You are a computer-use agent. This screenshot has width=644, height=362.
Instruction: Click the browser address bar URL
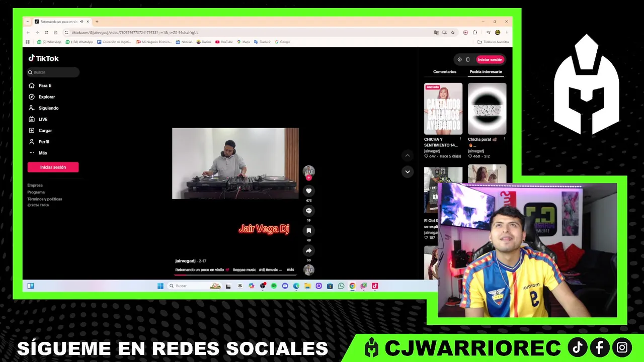coord(135,32)
